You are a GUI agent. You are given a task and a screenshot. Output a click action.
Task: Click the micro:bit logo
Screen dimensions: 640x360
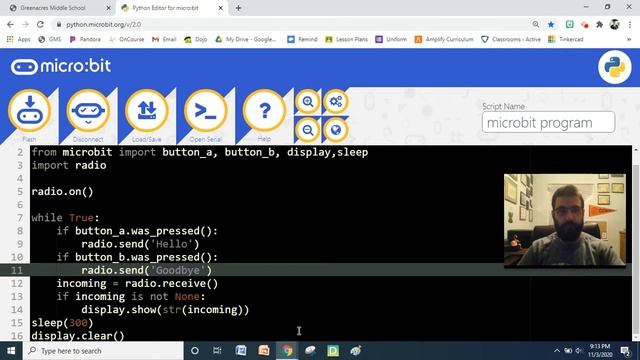pyautogui.click(x=61, y=67)
